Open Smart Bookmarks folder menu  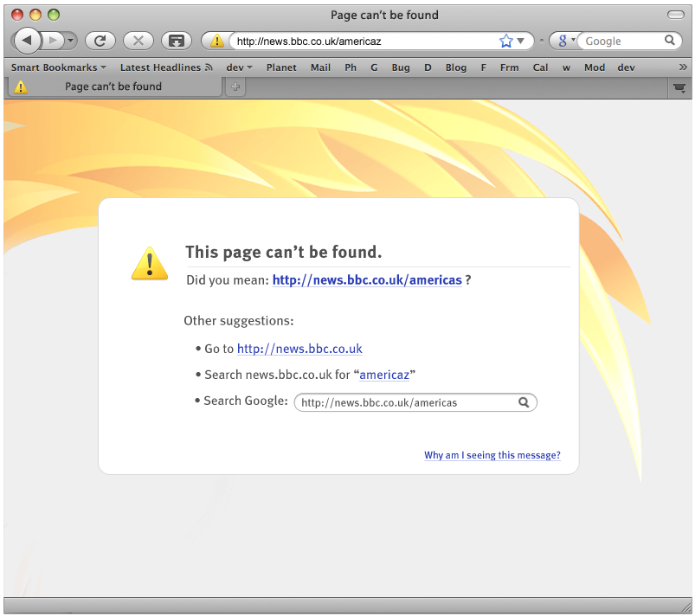(59, 67)
